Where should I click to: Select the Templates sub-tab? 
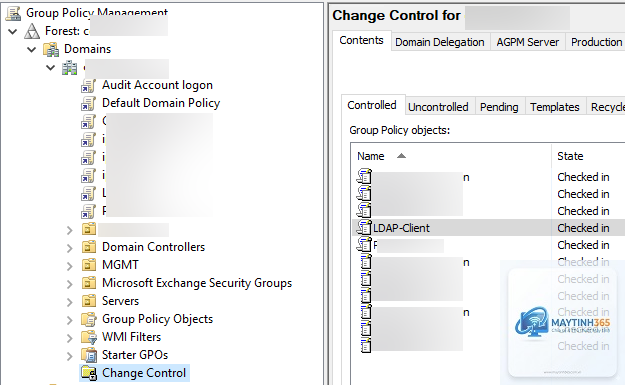pos(554,107)
